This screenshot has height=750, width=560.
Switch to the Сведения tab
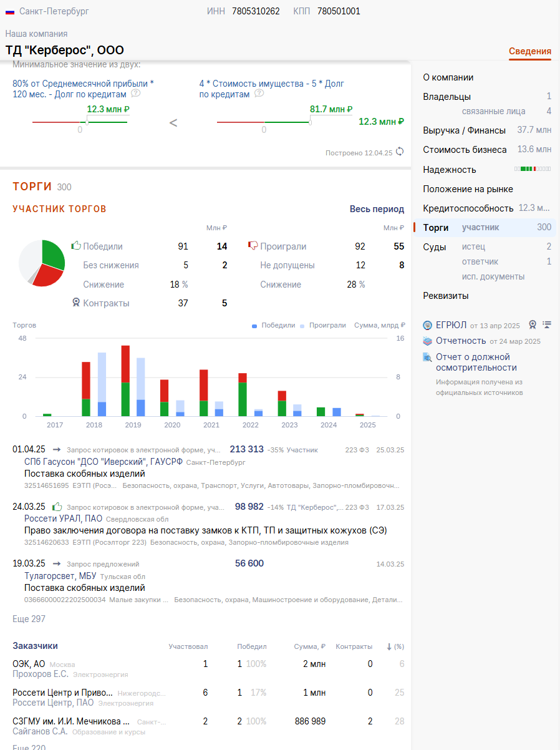(x=530, y=52)
